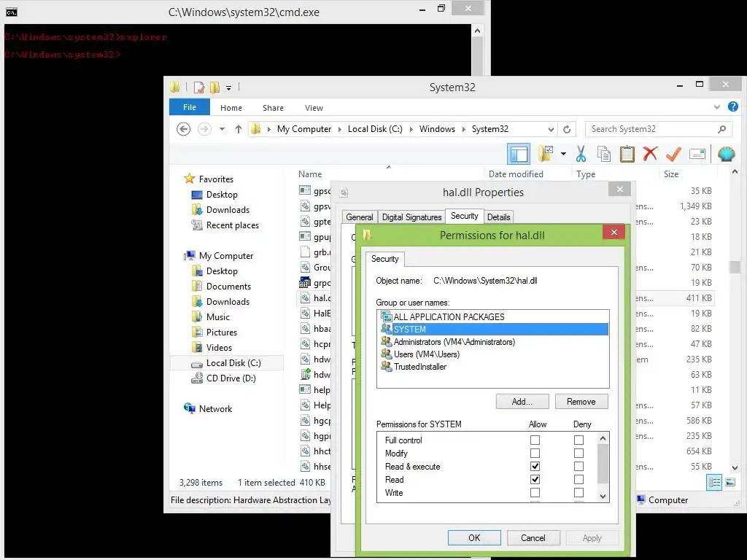
Task: Refresh the System32 folder view
Action: (566, 130)
